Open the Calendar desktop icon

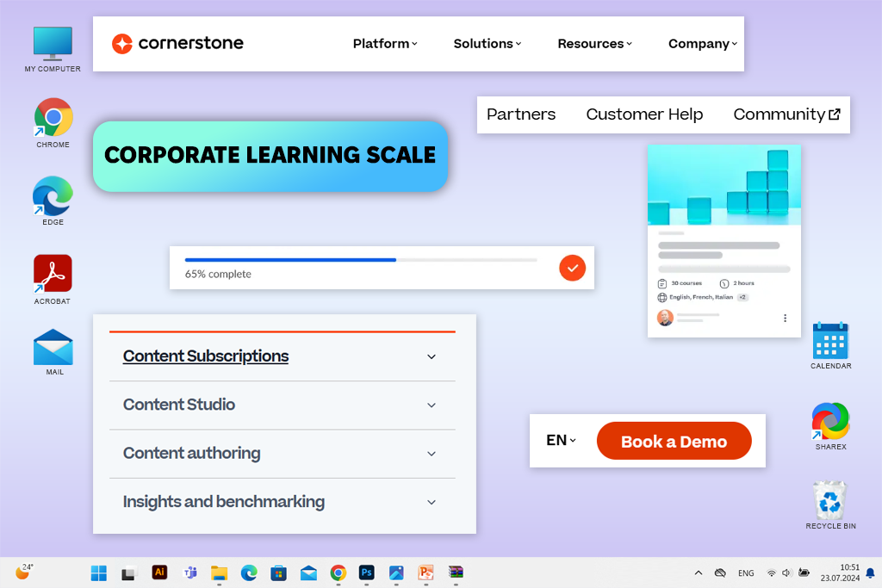830,345
